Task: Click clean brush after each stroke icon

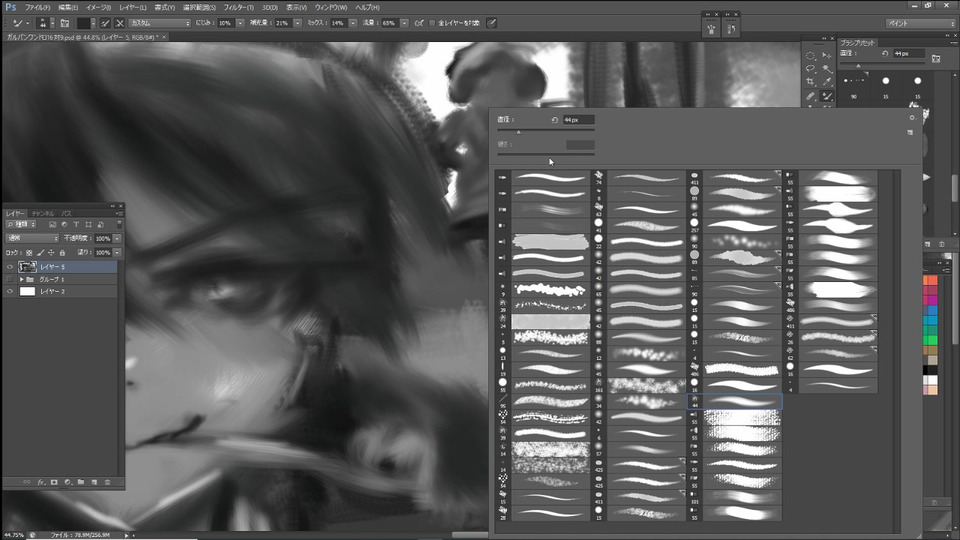Action: (119, 23)
